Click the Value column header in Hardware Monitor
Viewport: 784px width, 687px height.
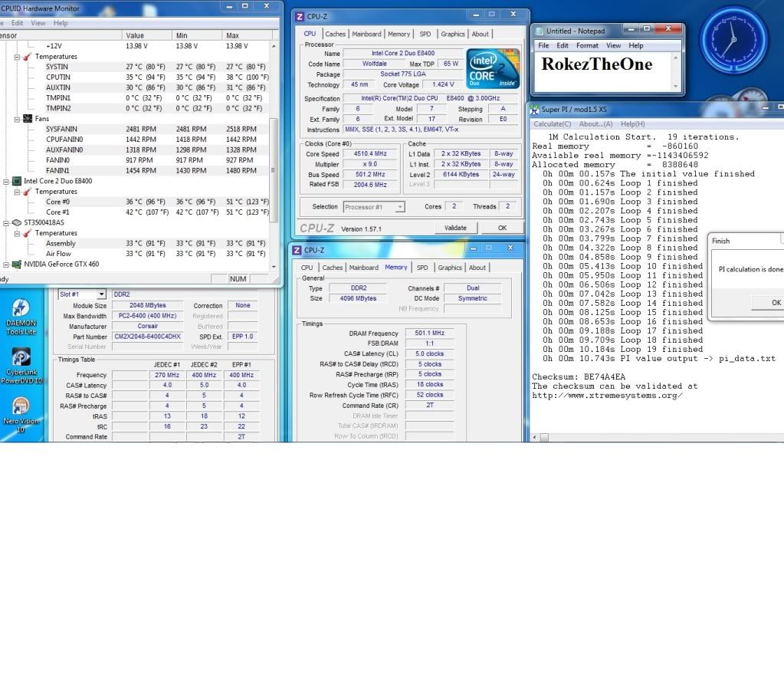coord(146,35)
